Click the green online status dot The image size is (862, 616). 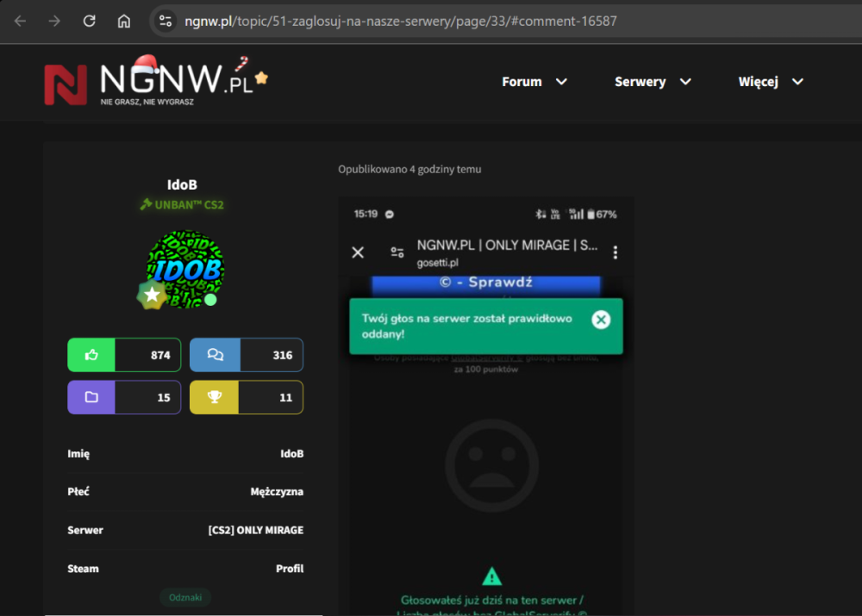click(210, 300)
